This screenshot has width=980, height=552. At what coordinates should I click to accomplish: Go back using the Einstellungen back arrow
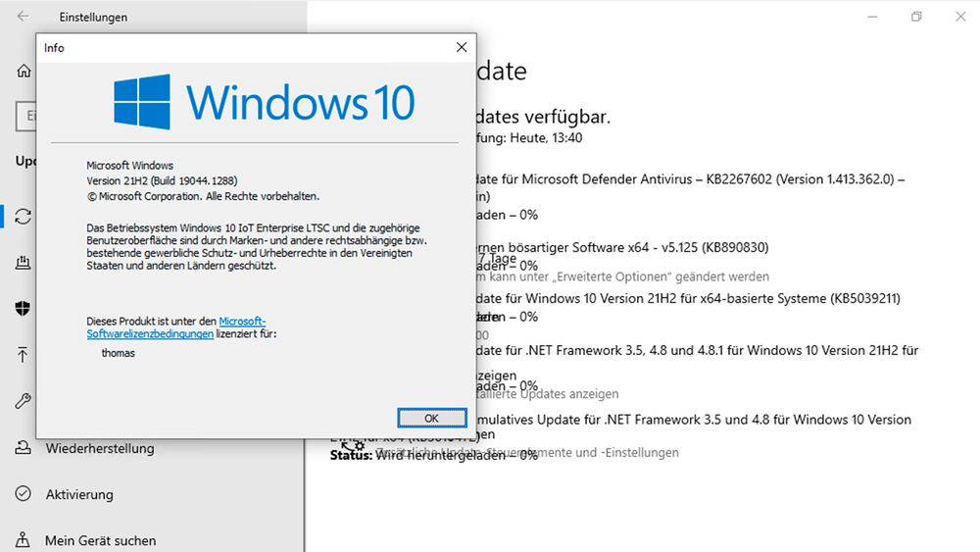pos(24,17)
